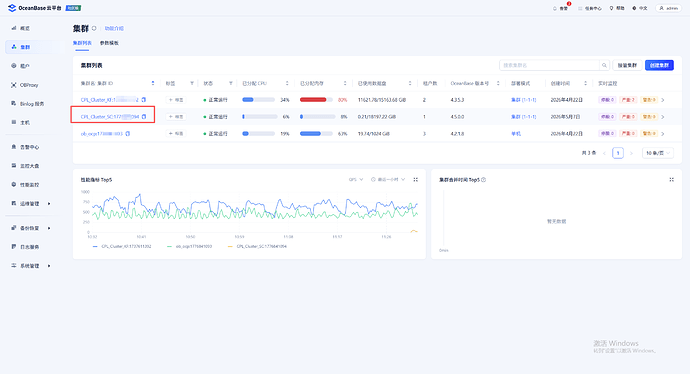Expand the ob_ocp row arrow
This screenshot has width=690, height=374.
tap(663, 133)
